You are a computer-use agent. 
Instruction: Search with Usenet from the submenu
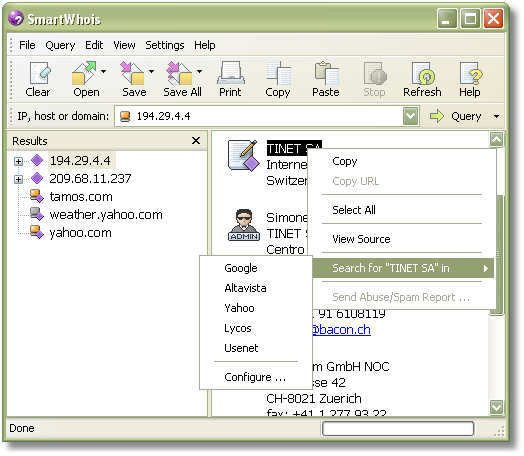point(256,348)
